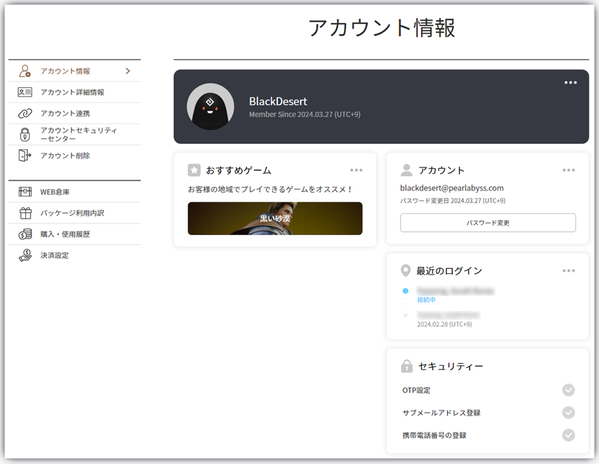Click the パスワード変更 button

pyautogui.click(x=488, y=223)
